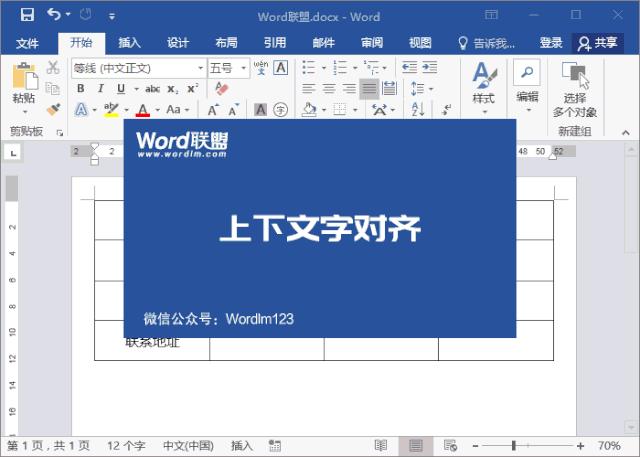The height and width of the screenshot is (457, 640).
Task: Open the 文件 menu
Action: click(x=27, y=43)
